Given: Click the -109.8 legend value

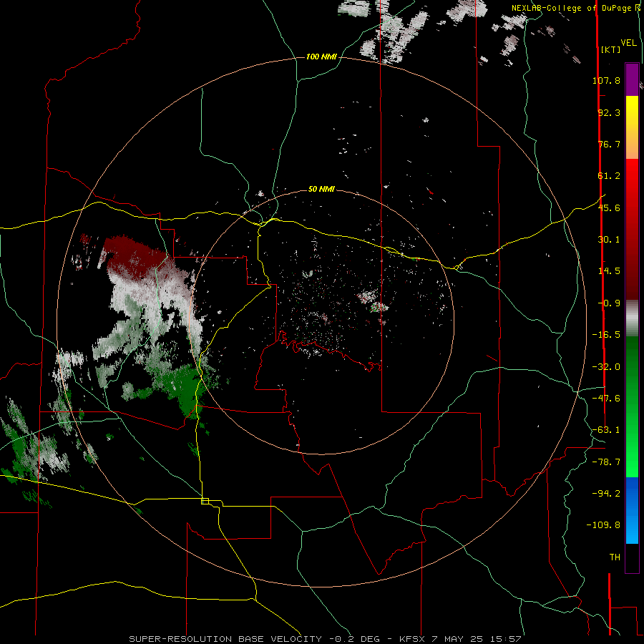Looking at the screenshot, I should click(603, 525).
